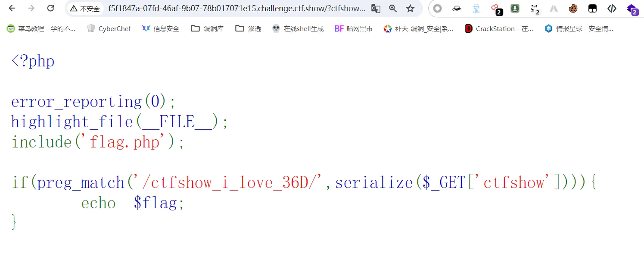644x260 pixels.
Task: Open the black fedora hat extension
Action: click(457, 8)
